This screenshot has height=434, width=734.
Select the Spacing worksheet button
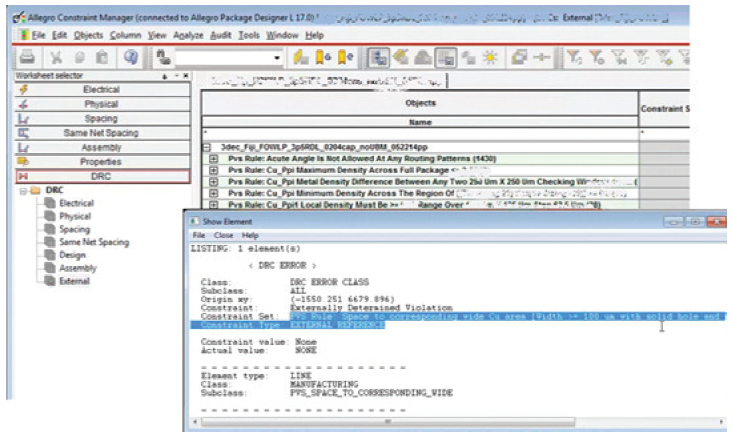[103, 118]
